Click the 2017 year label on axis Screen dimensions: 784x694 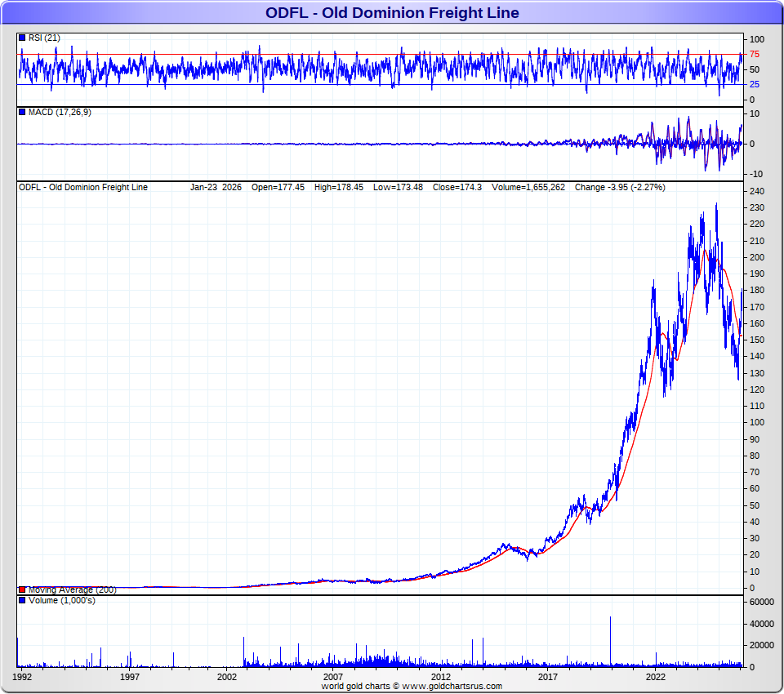(x=547, y=677)
